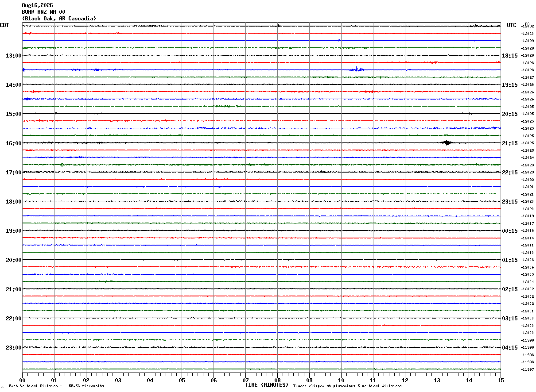Click the Black Oak, AR Cascadia location text
The image size is (536, 392).
pos(59,19)
